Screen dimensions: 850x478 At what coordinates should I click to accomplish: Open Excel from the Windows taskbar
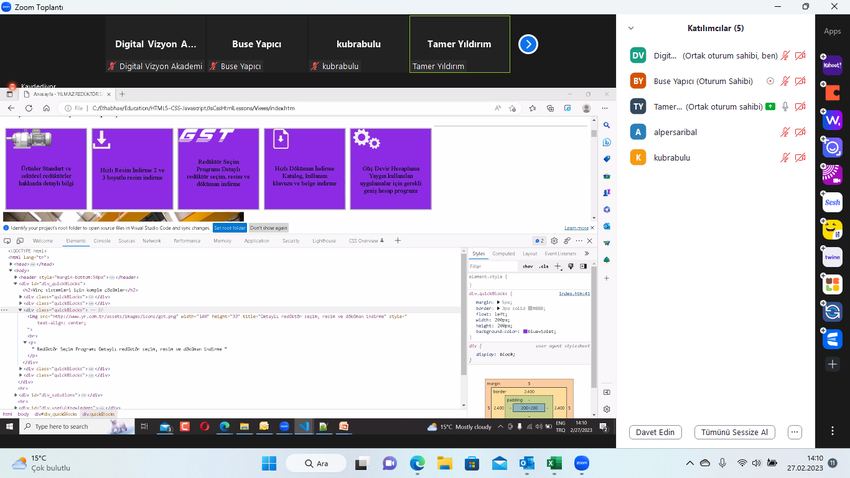[x=554, y=463]
